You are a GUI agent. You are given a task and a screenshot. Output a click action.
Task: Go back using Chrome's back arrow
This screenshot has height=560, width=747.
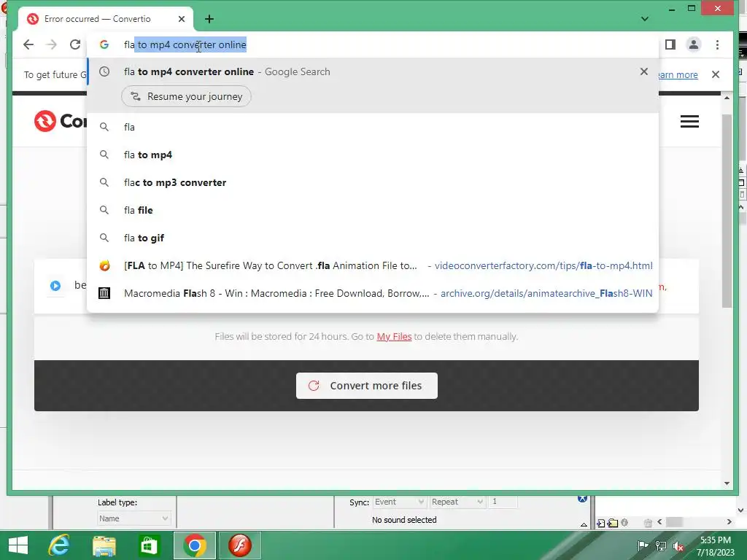pyautogui.click(x=28, y=44)
